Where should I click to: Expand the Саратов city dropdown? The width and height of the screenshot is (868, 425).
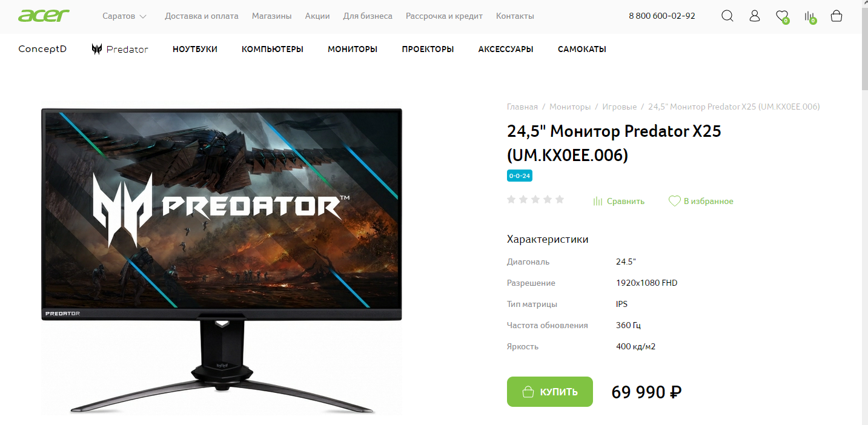click(x=125, y=16)
